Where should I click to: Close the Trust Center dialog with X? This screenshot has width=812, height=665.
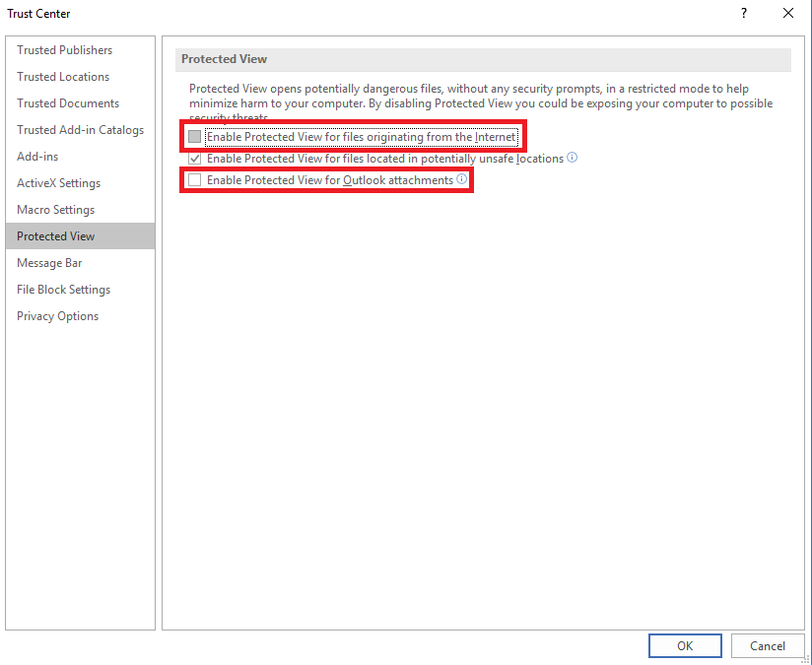(788, 14)
